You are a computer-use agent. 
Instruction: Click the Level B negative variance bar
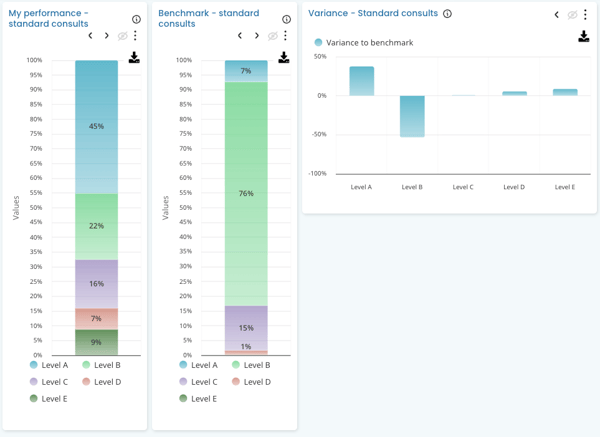coord(412,116)
